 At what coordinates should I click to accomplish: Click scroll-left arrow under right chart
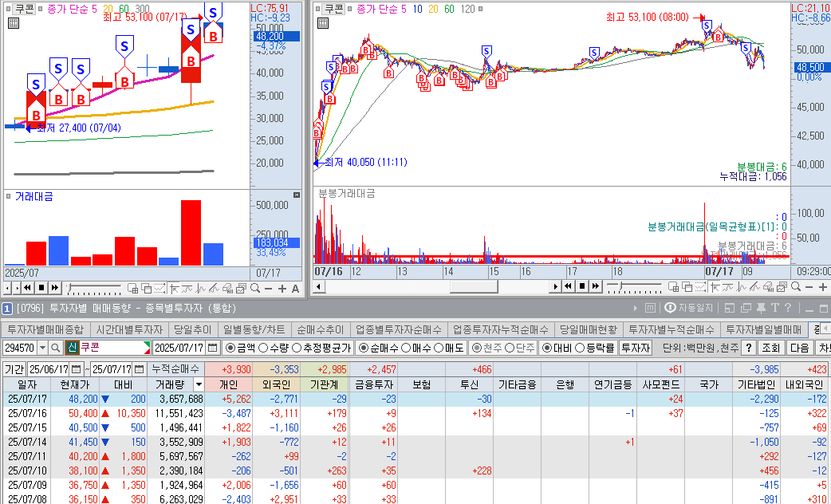[318, 287]
